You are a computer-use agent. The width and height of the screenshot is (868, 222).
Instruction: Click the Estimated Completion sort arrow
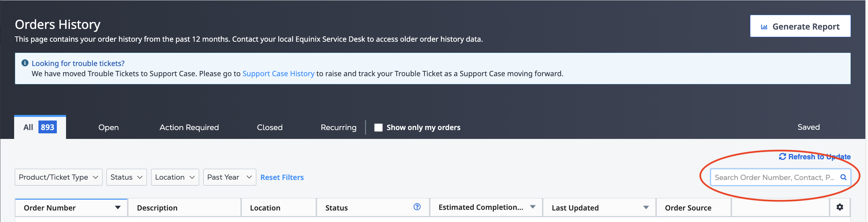[x=532, y=207]
